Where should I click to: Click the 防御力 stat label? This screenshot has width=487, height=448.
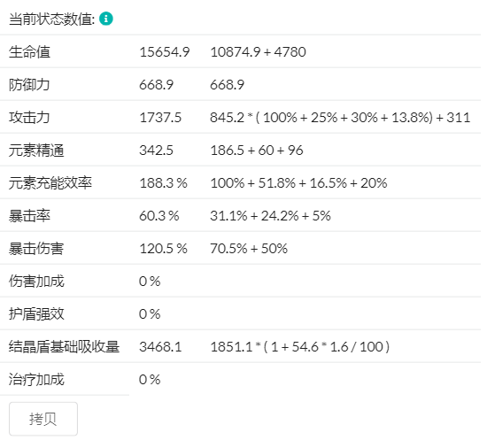tap(29, 85)
